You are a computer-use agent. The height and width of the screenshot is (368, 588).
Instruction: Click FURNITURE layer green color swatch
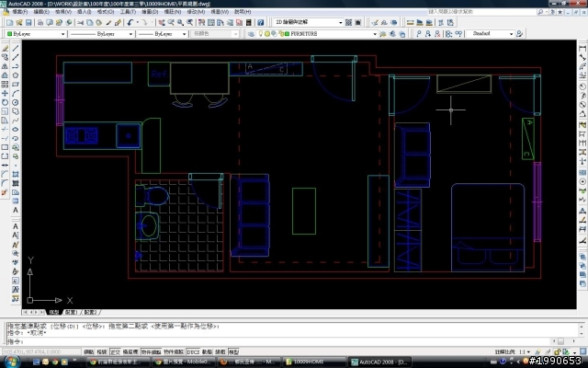tap(287, 34)
